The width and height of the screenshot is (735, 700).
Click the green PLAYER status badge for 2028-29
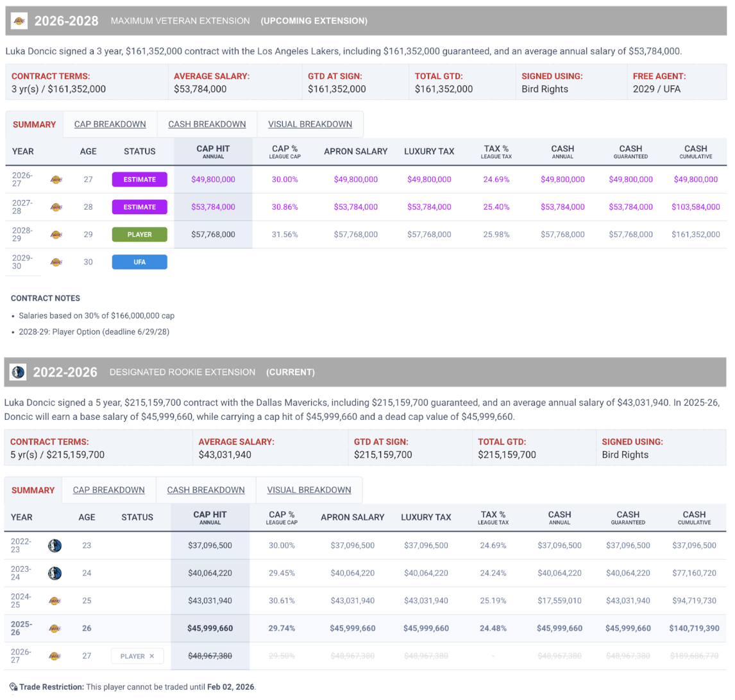click(139, 235)
